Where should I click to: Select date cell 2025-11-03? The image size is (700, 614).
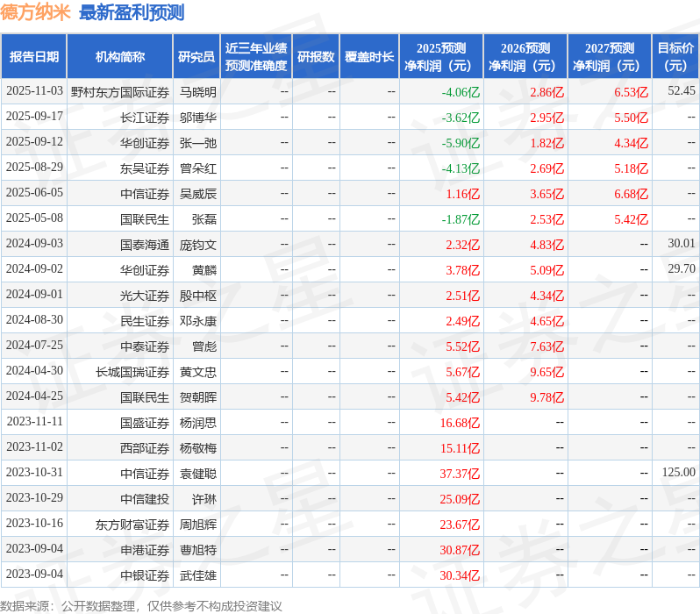tap(34, 91)
